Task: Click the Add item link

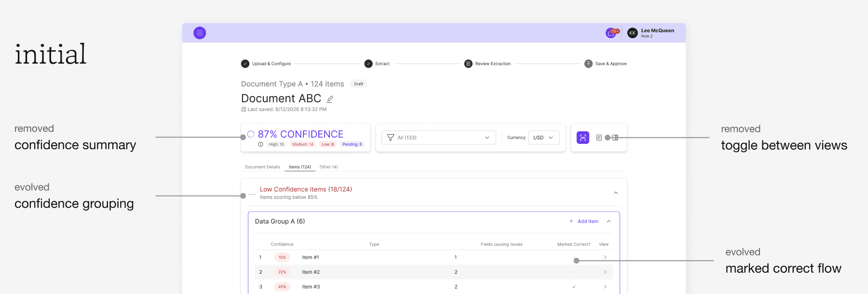Action: [x=584, y=221]
